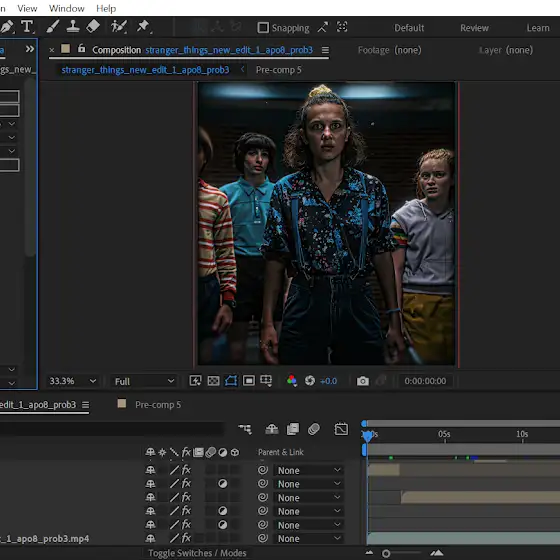The image size is (560, 560).
Task: Enable the Snapping checkbox
Action: (x=263, y=28)
